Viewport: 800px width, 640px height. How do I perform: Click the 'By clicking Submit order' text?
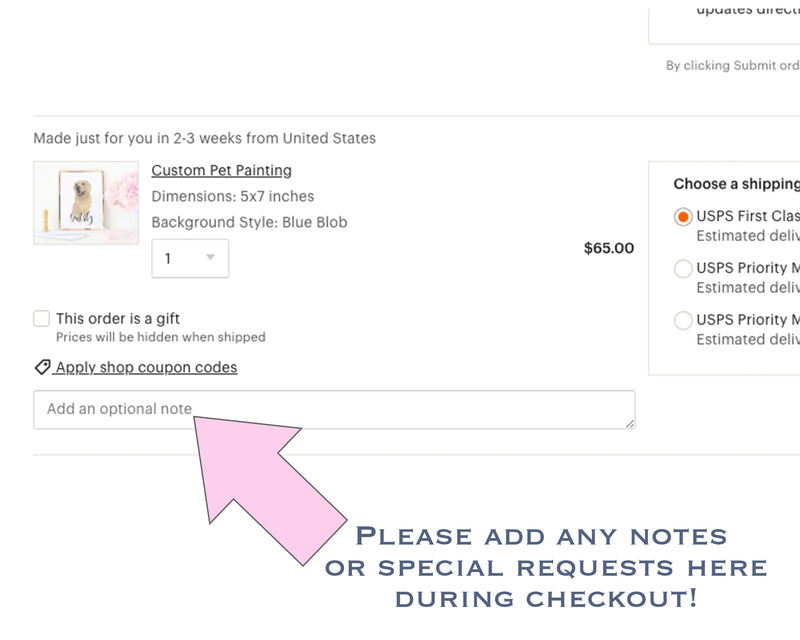pos(732,66)
